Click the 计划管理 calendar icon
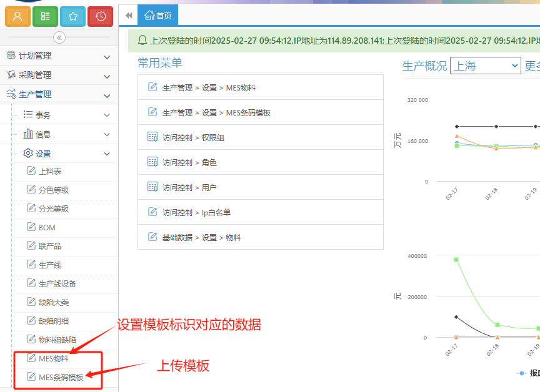Screen dimensions: 540x392 click(11, 55)
